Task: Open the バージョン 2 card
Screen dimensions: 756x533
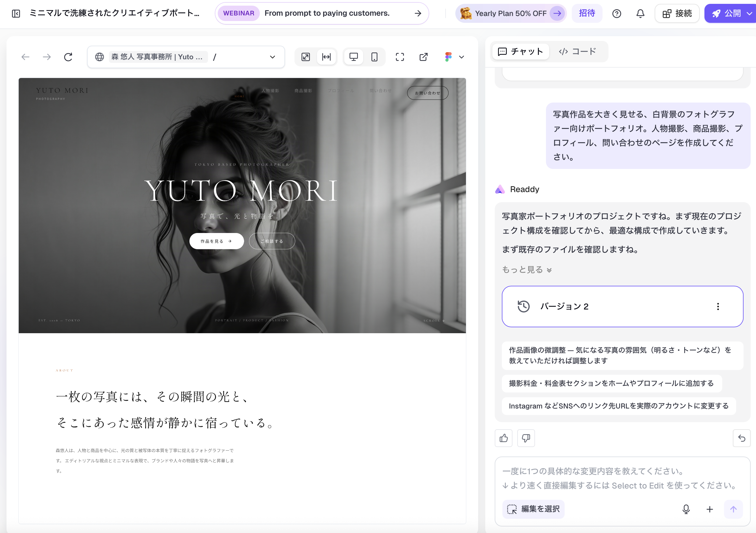Action: pyautogui.click(x=622, y=306)
